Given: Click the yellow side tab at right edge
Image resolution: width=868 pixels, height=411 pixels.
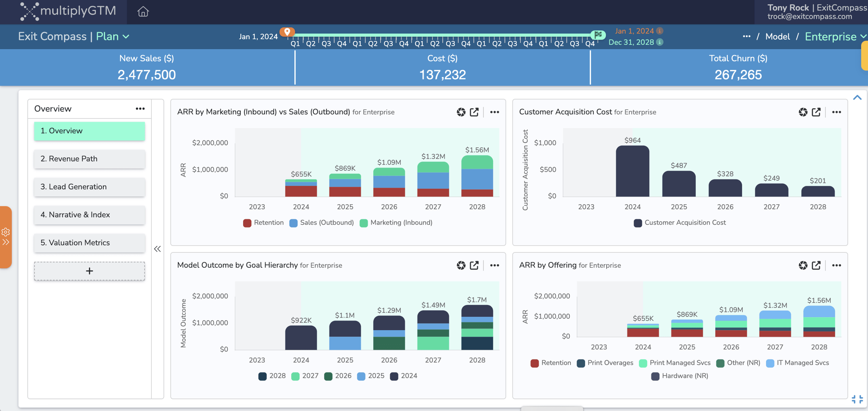Looking at the screenshot, I should click(865, 56).
